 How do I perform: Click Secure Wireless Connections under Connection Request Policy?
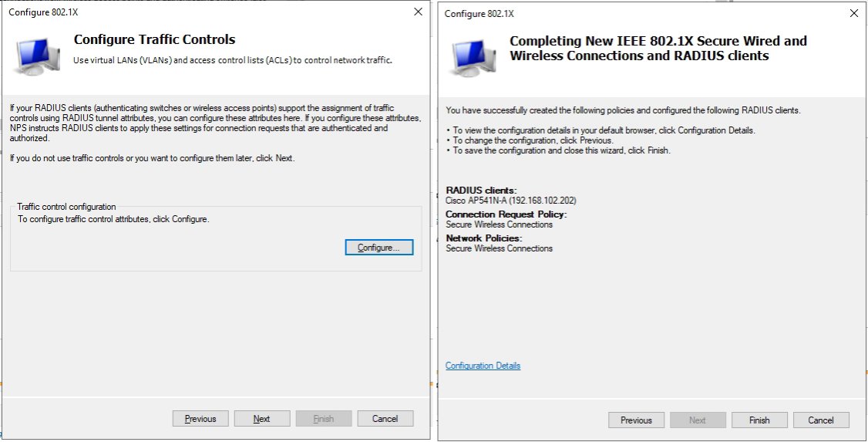tap(500, 224)
